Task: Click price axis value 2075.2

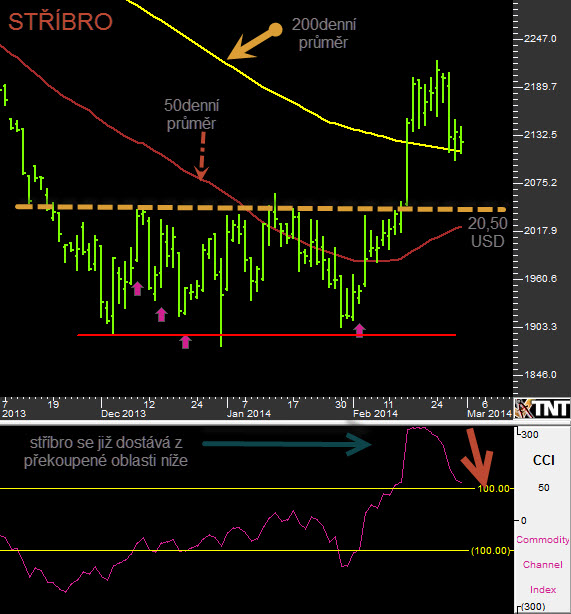Action: click(x=540, y=182)
